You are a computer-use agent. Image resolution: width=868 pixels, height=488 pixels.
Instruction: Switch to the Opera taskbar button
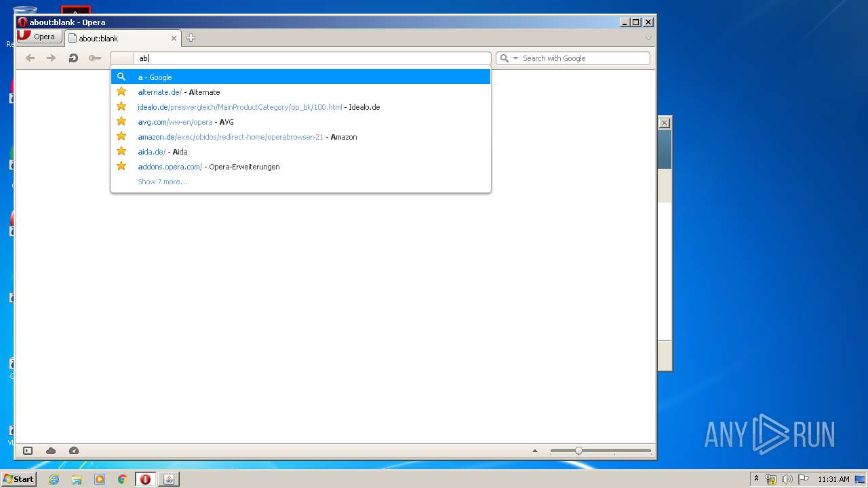pos(145,479)
